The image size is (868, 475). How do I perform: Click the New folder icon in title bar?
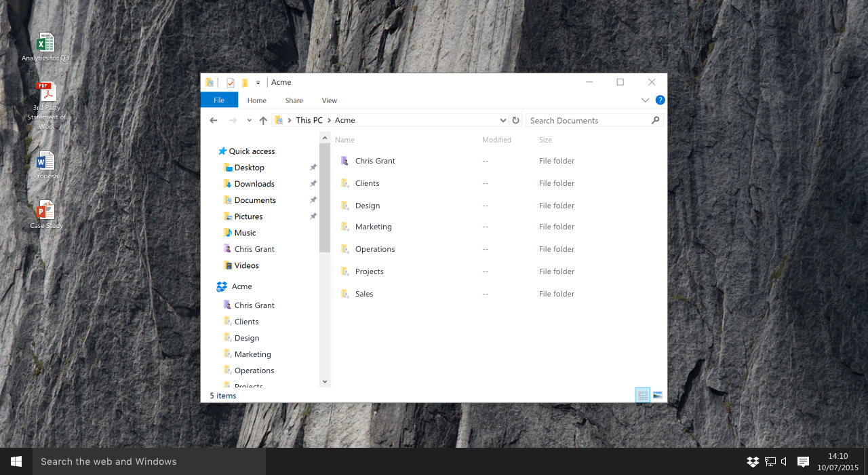(x=245, y=83)
